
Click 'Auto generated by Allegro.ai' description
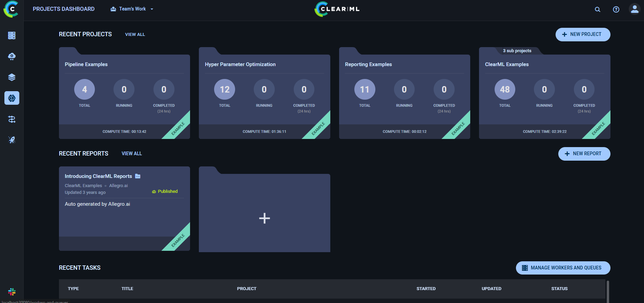tap(97, 204)
